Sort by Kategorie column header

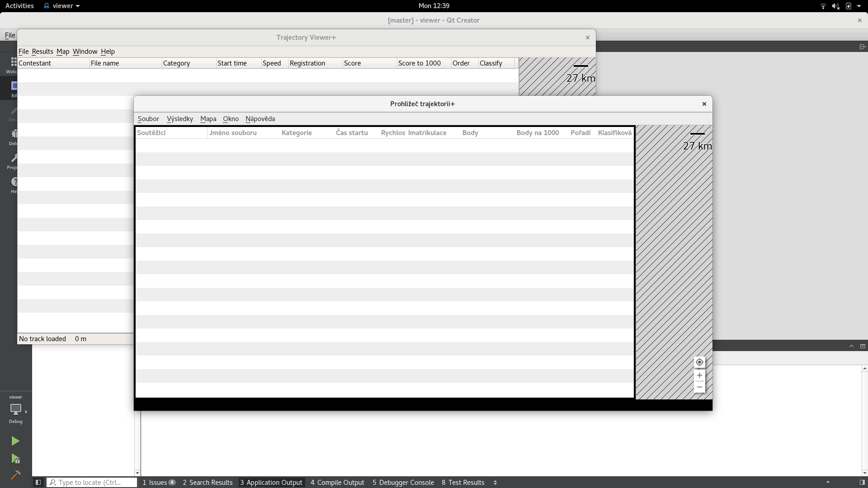(x=307, y=133)
